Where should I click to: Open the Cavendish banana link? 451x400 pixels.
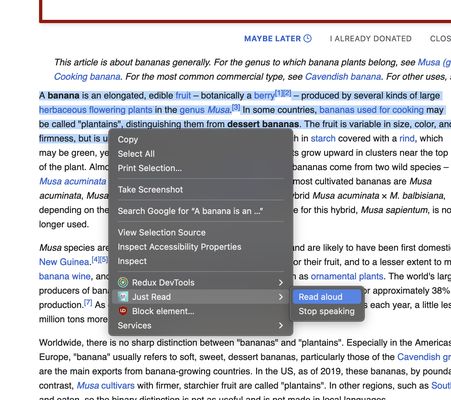(x=343, y=77)
